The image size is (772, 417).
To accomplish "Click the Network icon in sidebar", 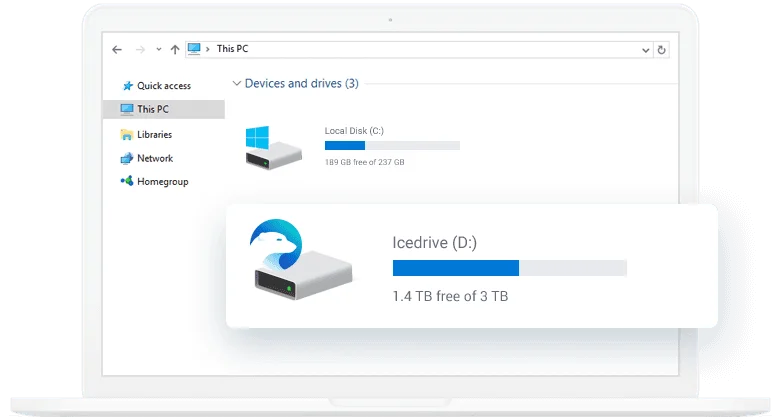I will click(127, 158).
